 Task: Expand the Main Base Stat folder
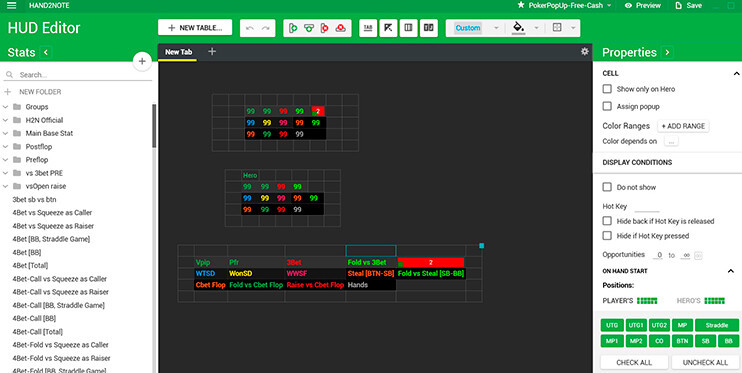tap(5, 133)
